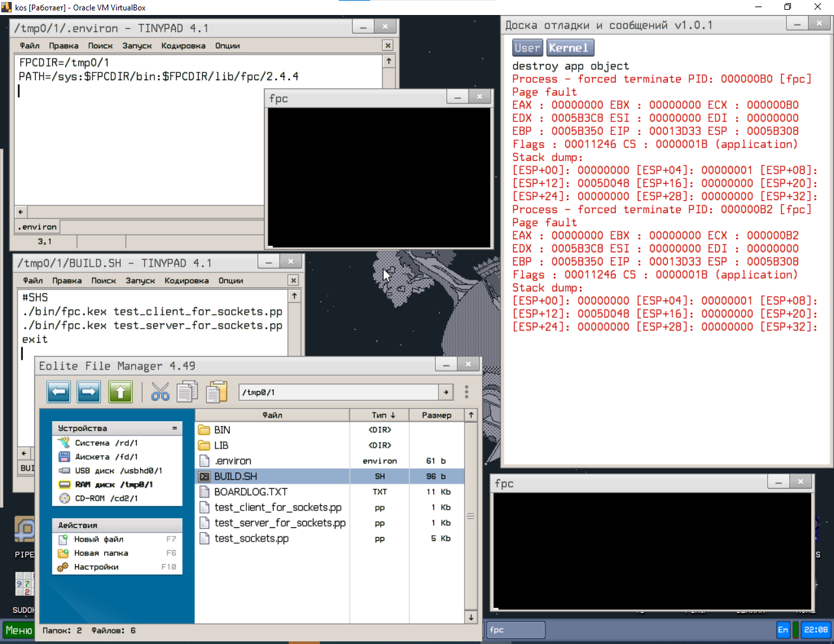Click the forward arrow in Eolite
This screenshot has height=644, width=834.
[89, 392]
